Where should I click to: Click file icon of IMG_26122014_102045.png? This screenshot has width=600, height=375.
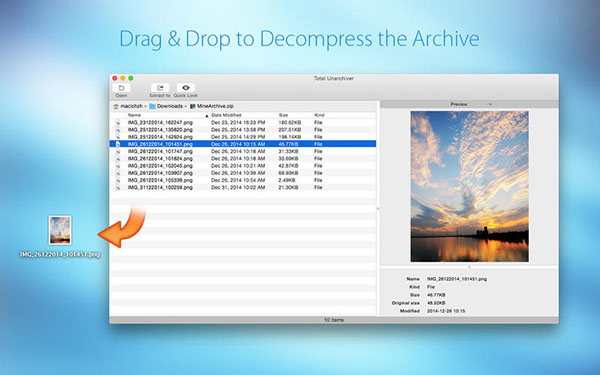(x=118, y=166)
